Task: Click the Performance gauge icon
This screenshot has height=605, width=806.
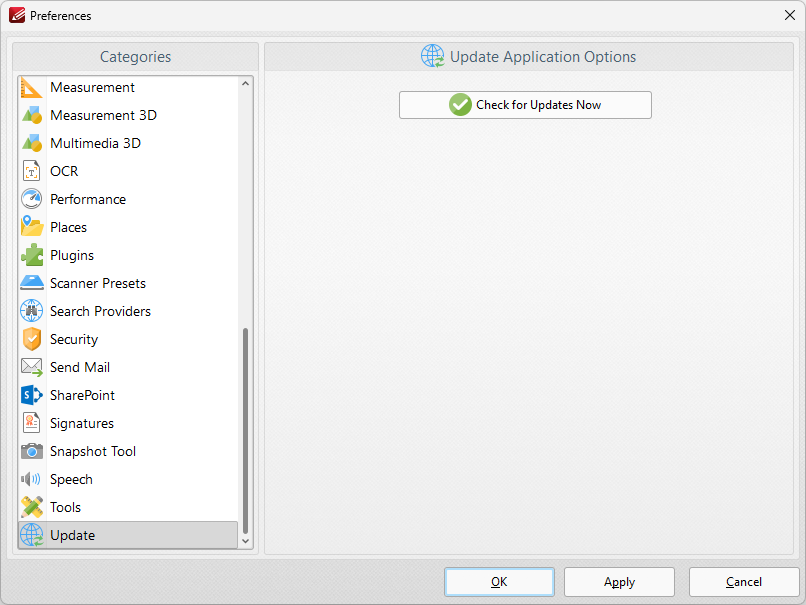Action: tap(31, 199)
